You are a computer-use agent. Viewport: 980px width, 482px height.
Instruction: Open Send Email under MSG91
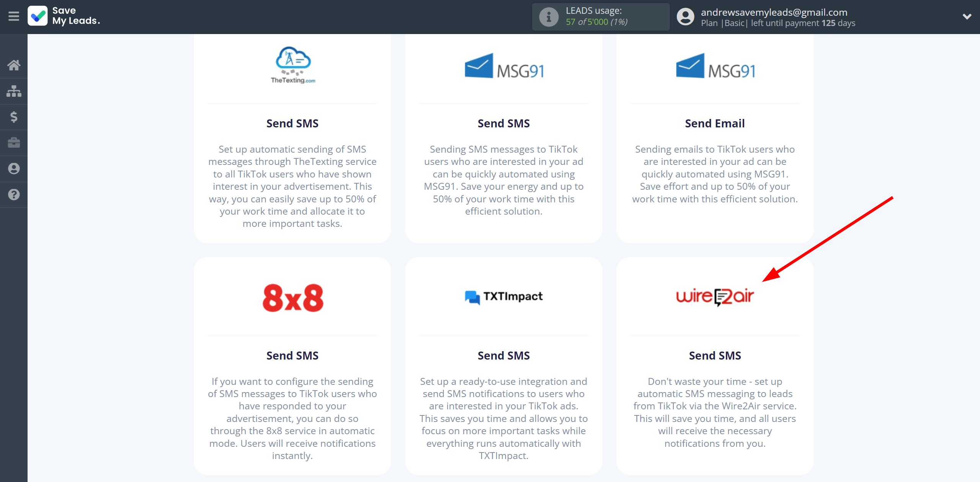coord(715,124)
